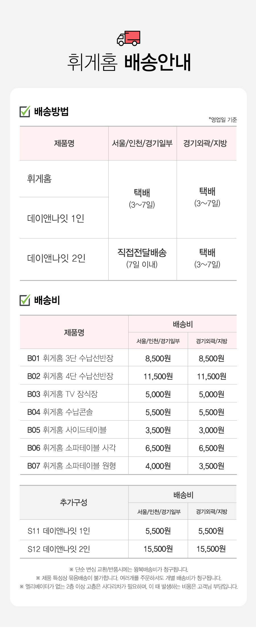The width and height of the screenshot is (256, 644).
Task: Click the red delivery truck icon
Action: (128, 38)
